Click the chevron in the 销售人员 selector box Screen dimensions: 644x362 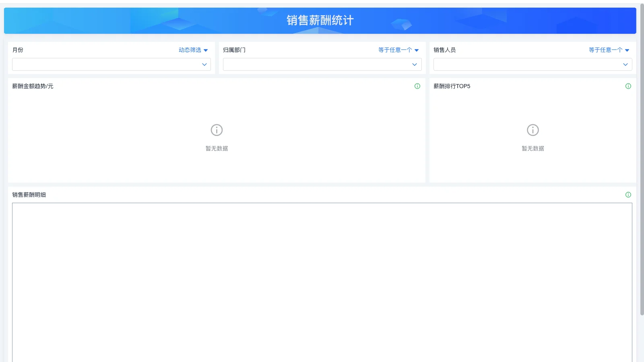click(x=625, y=64)
